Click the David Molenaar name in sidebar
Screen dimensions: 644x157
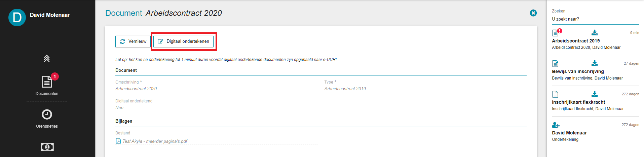pos(50,15)
